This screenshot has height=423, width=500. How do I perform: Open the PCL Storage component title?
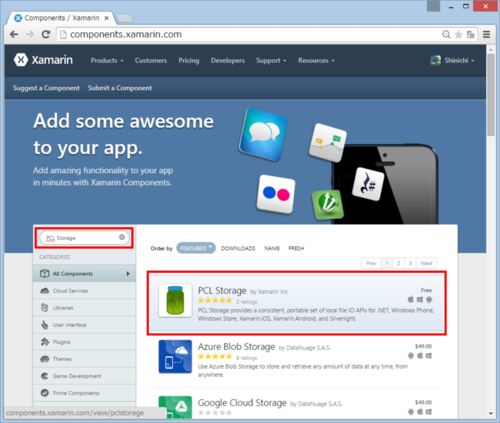pos(222,291)
